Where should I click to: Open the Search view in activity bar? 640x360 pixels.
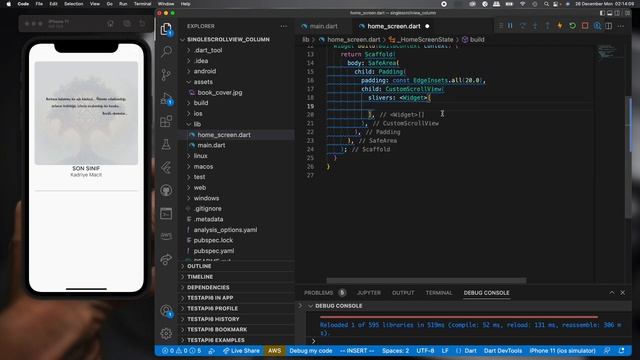[166, 51]
